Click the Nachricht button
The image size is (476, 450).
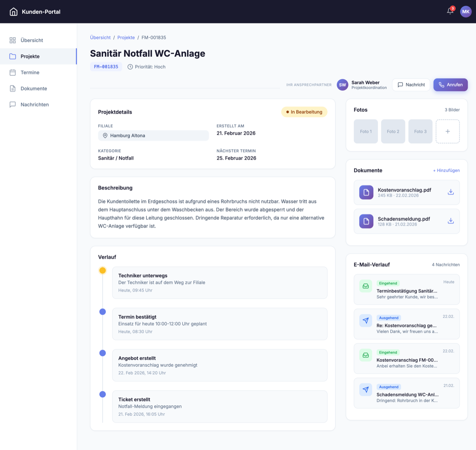coord(411,85)
